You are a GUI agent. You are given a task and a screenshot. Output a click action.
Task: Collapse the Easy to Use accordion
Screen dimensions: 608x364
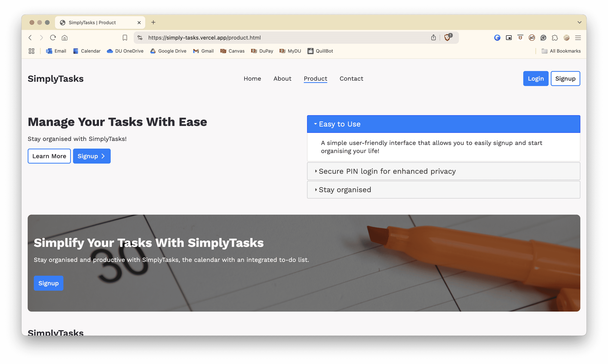443,124
